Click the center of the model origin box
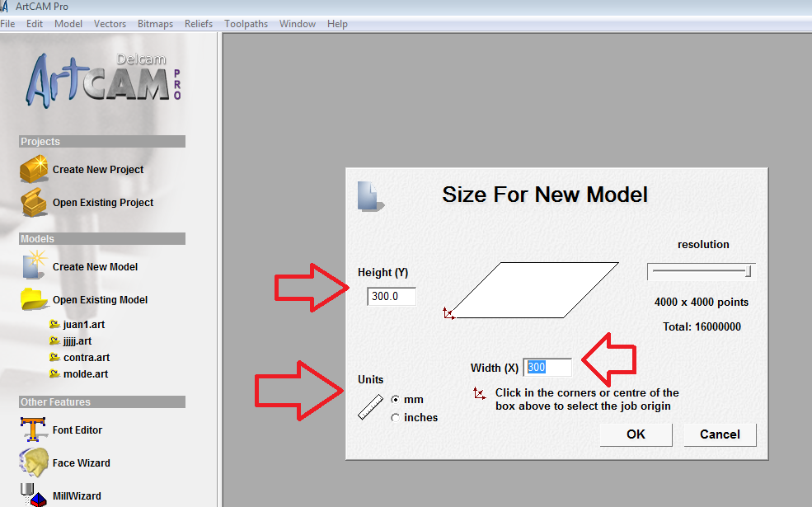 (x=534, y=290)
